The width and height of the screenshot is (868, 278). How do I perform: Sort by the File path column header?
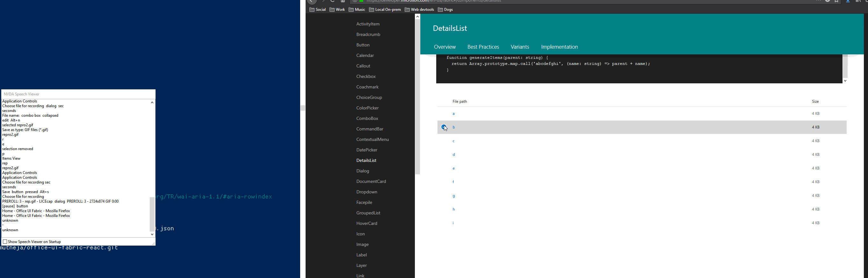[x=459, y=101]
